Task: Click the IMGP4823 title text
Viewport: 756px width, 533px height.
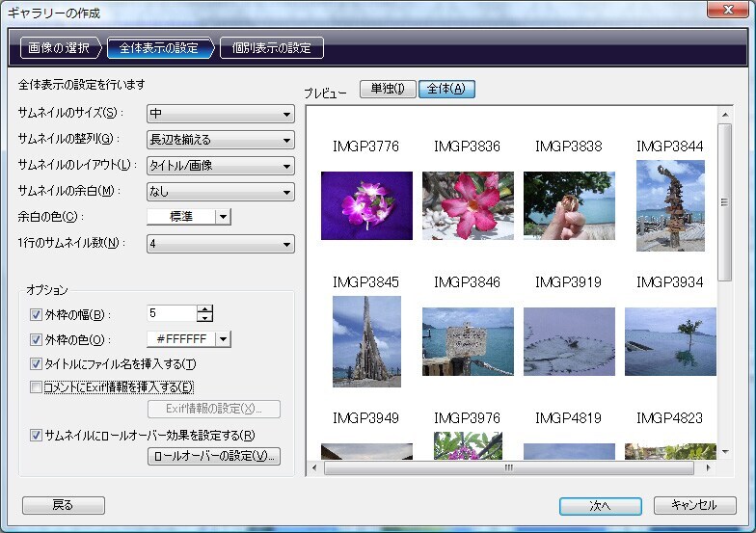Action: click(669, 418)
